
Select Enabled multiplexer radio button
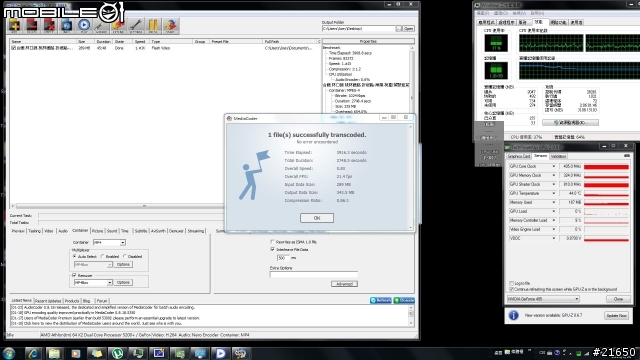[x=102, y=256]
